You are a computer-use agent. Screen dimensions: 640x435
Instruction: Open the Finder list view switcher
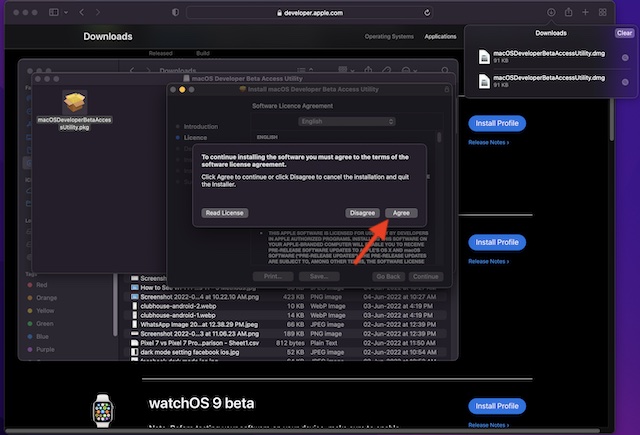(x=305, y=71)
